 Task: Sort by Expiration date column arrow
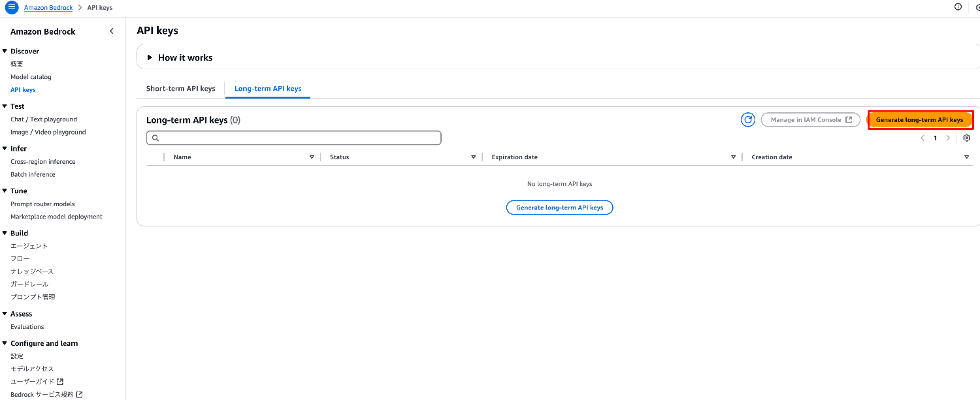734,157
